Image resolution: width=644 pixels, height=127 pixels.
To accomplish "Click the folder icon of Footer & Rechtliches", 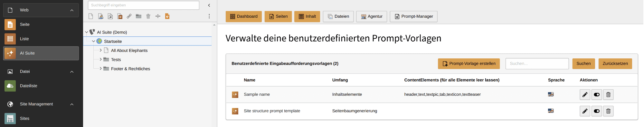I will click(x=106, y=69).
